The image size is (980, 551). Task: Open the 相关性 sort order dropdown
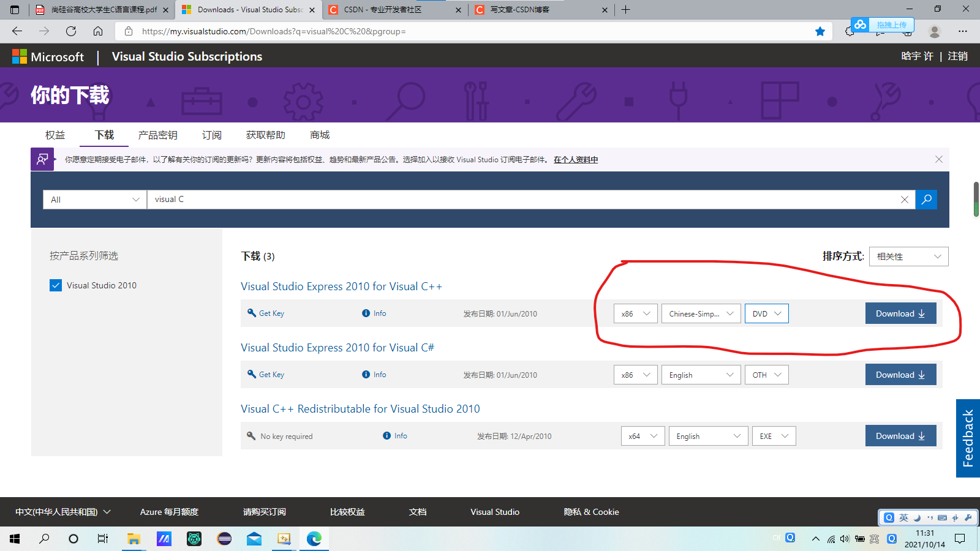pos(908,256)
